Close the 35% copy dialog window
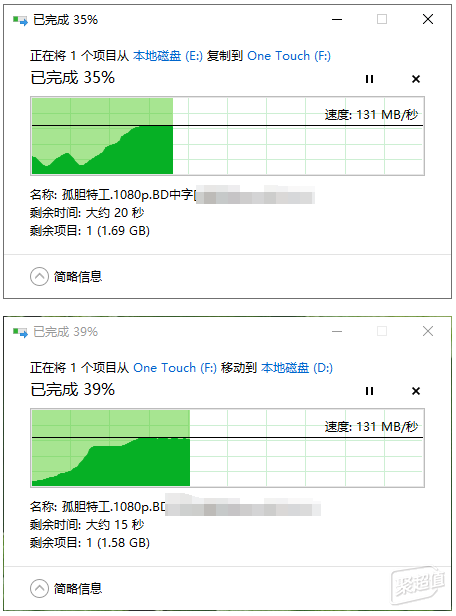This screenshot has height=616, width=456. [x=428, y=19]
